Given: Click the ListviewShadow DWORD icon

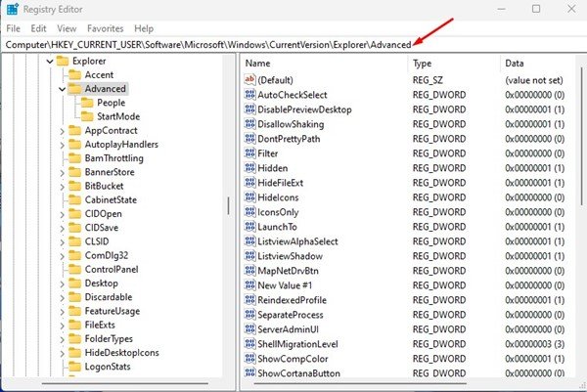Looking at the screenshot, I should coord(249,255).
